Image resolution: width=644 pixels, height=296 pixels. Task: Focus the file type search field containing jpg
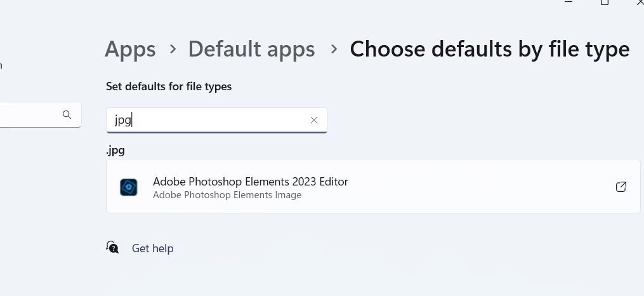coord(217,120)
